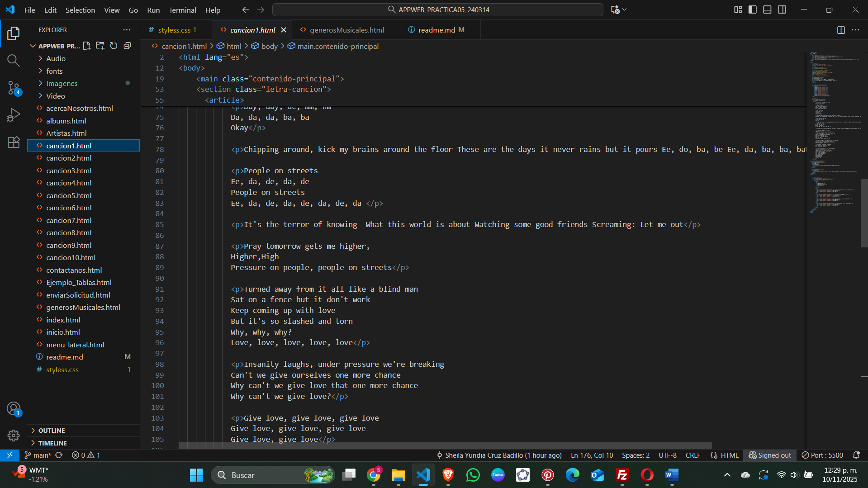The image size is (868, 488).
Task: Click the New File icon in Explorer
Action: click(87, 46)
